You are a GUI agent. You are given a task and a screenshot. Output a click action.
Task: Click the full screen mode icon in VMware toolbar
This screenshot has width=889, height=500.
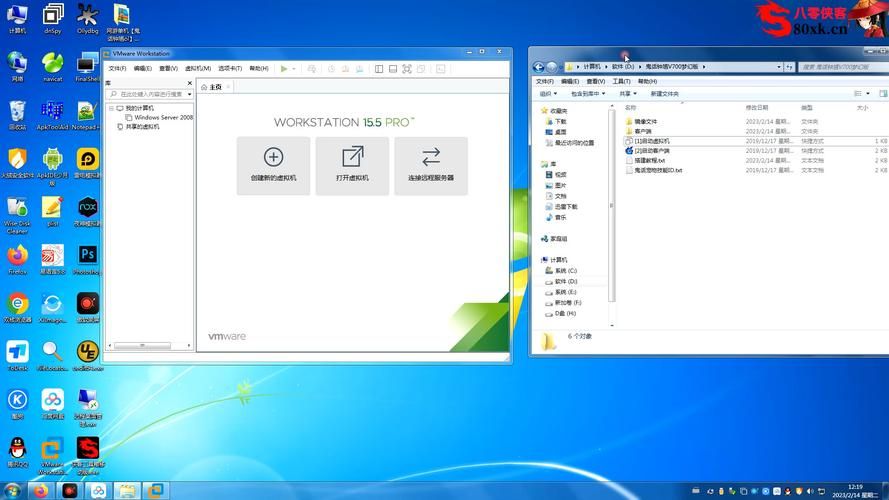pos(407,69)
